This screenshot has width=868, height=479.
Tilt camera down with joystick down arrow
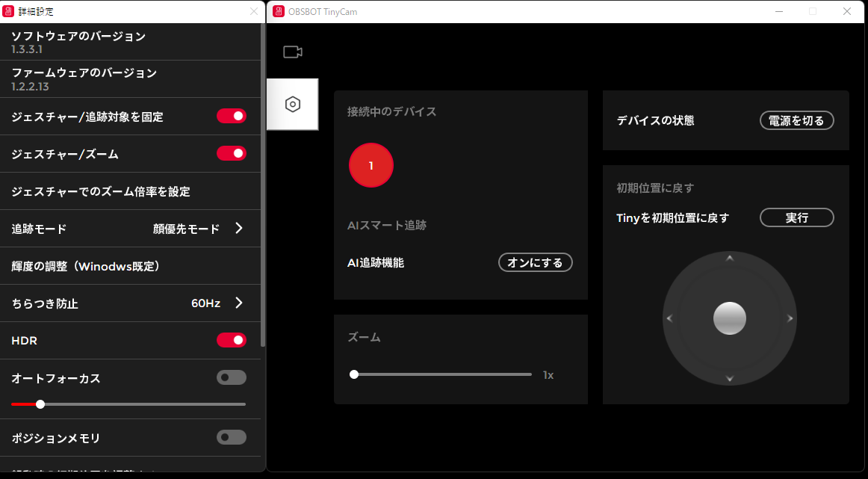coord(730,379)
